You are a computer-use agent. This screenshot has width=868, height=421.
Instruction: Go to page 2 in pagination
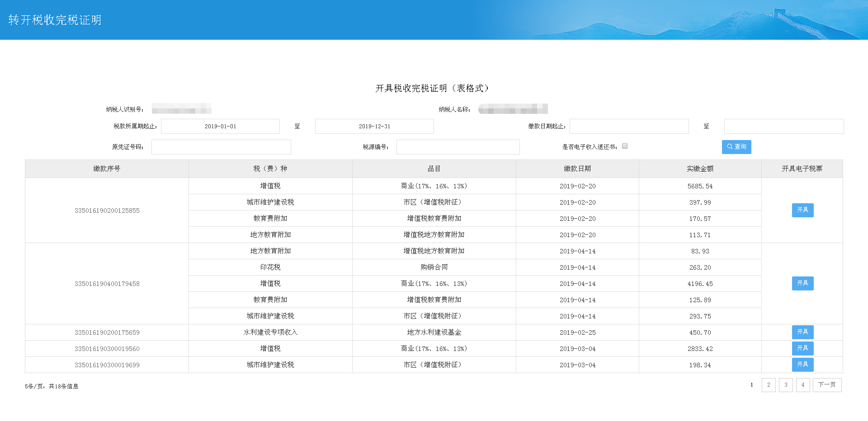point(769,385)
